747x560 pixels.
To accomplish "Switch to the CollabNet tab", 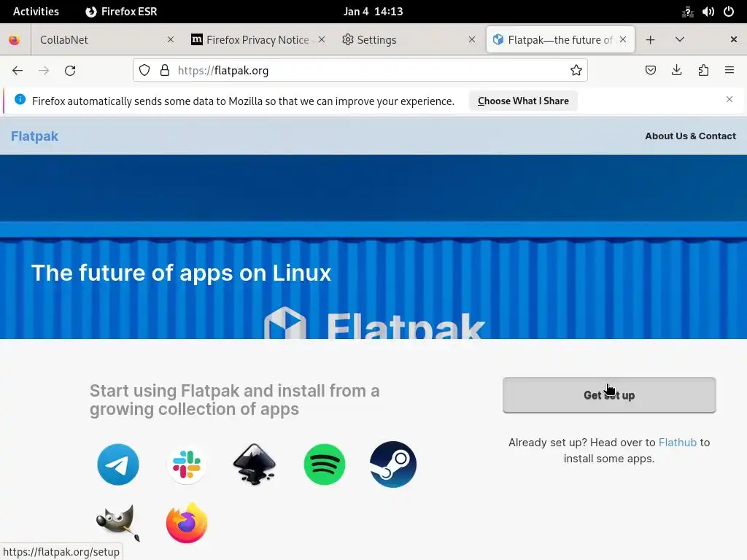I will tap(107, 39).
